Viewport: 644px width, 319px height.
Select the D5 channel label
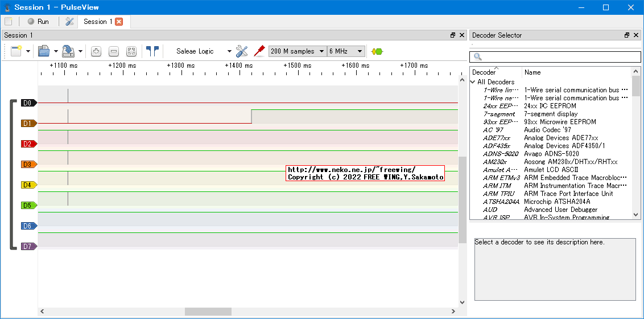[x=29, y=206]
